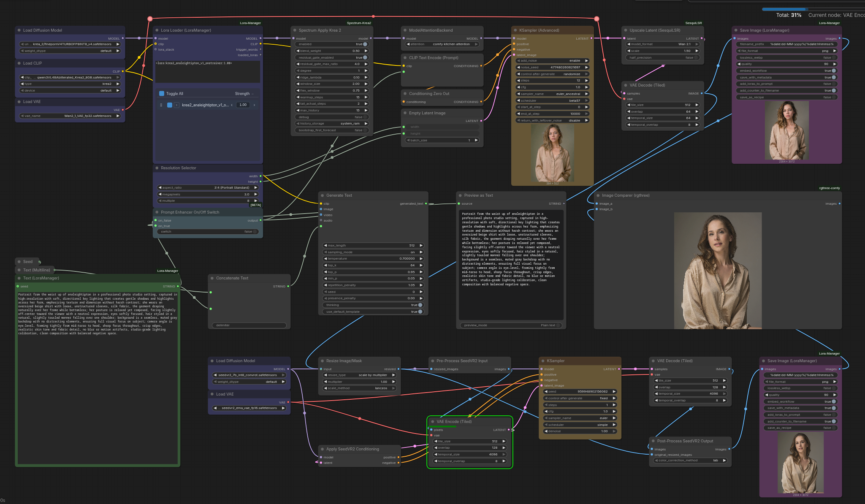Click the Lora Loader (LoraManager) node title dot
Viewport: 865px width, 504px height.
tap(157, 30)
